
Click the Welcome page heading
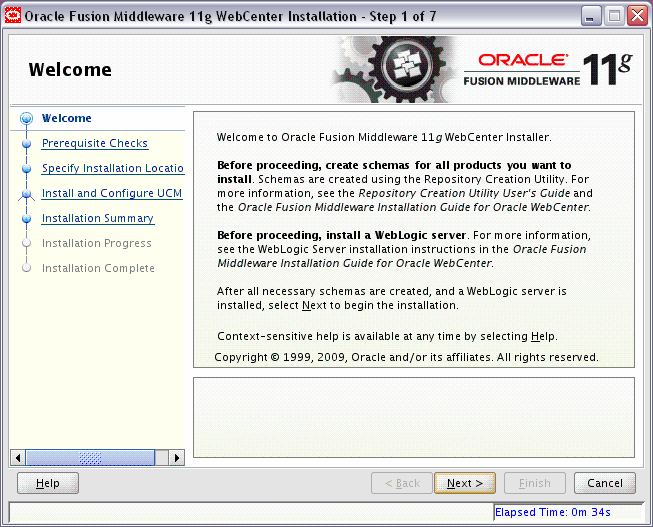70,70
